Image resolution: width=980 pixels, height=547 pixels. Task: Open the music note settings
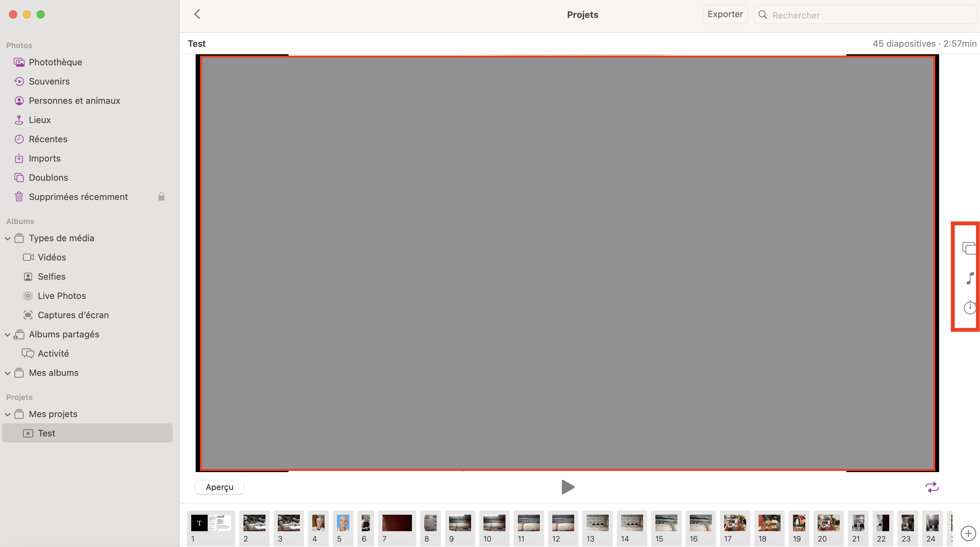point(970,278)
